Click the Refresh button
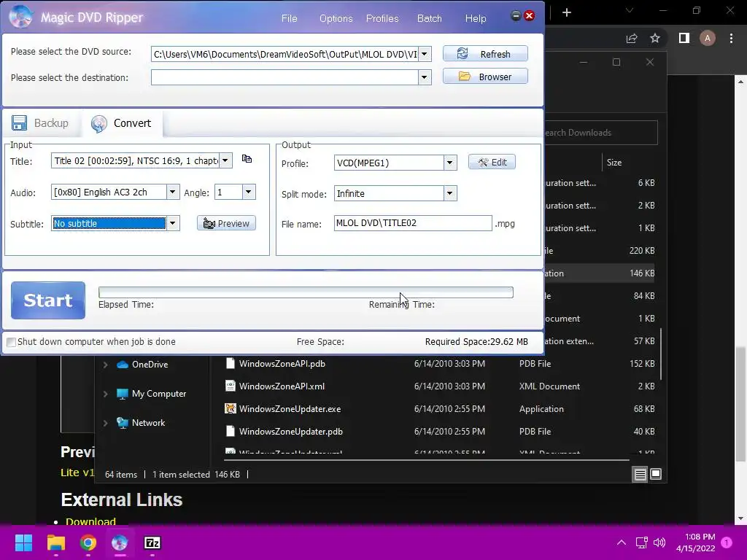747x560 pixels. (485, 54)
